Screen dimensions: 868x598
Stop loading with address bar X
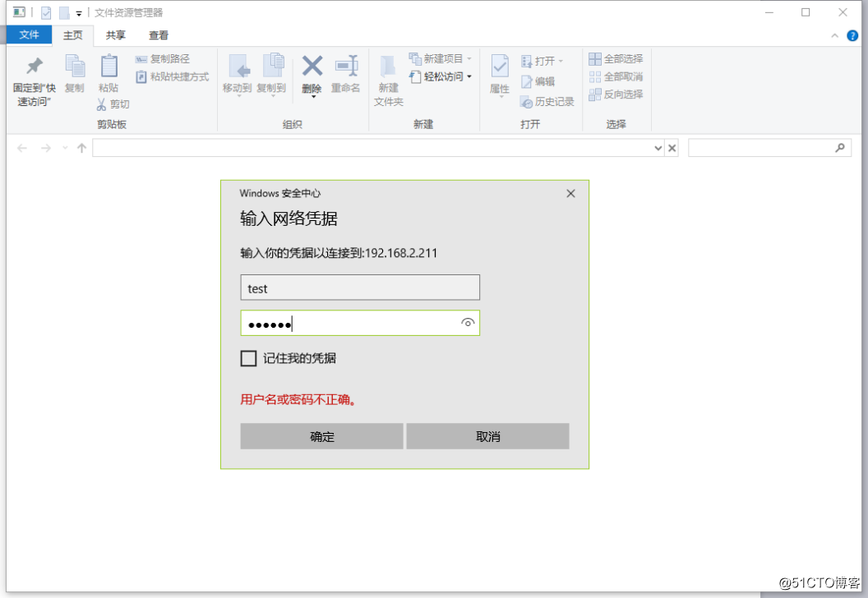(x=672, y=148)
